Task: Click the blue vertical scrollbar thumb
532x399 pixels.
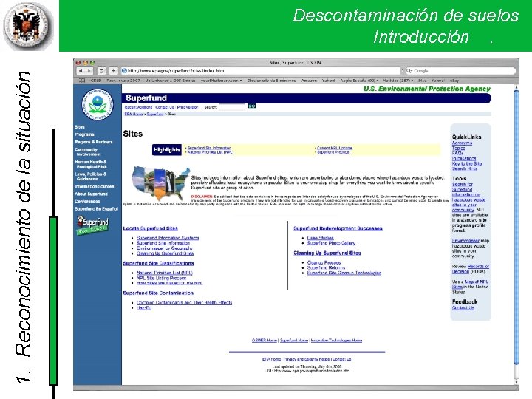Action: (x=516, y=228)
